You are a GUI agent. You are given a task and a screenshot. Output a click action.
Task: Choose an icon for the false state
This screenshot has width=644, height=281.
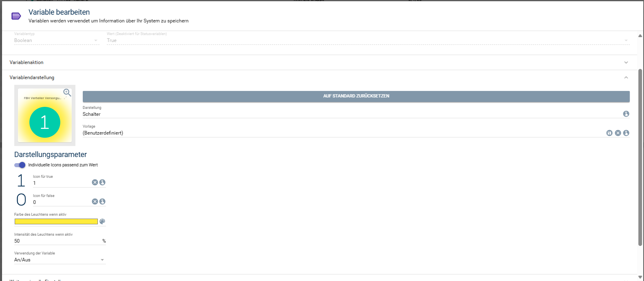[102, 201]
